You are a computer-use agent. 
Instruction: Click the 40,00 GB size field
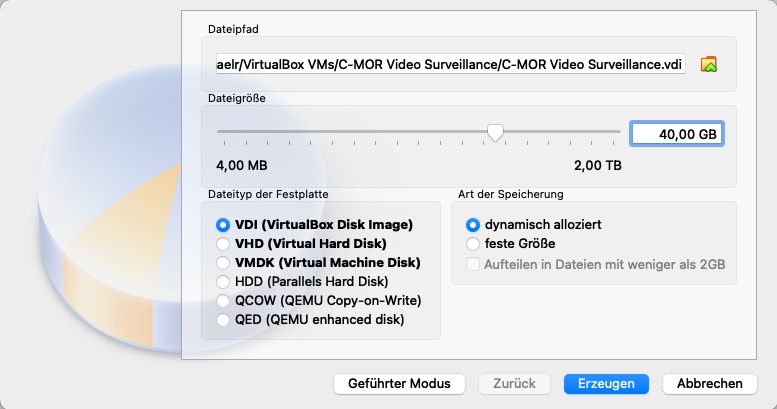[676, 133]
